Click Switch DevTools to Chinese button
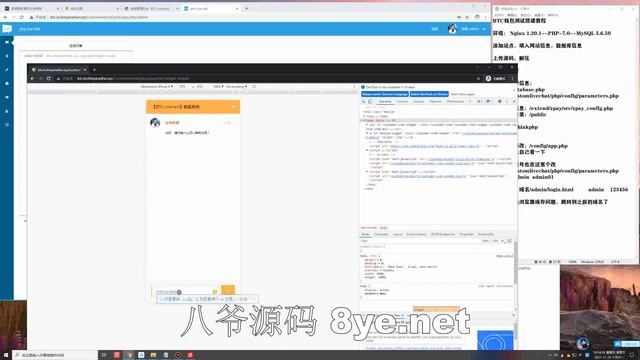The width and height of the screenshot is (640, 360). [x=429, y=94]
